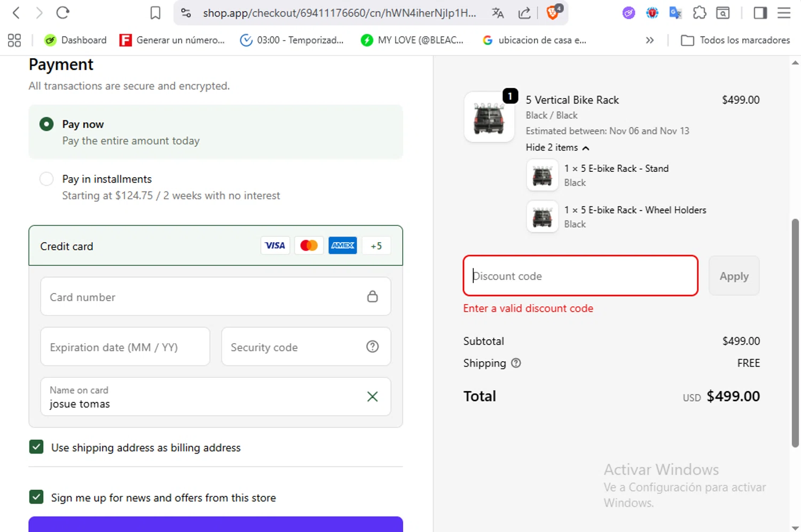Image resolution: width=801 pixels, height=532 pixels.
Task: Click the security code help question icon
Action: 373,347
